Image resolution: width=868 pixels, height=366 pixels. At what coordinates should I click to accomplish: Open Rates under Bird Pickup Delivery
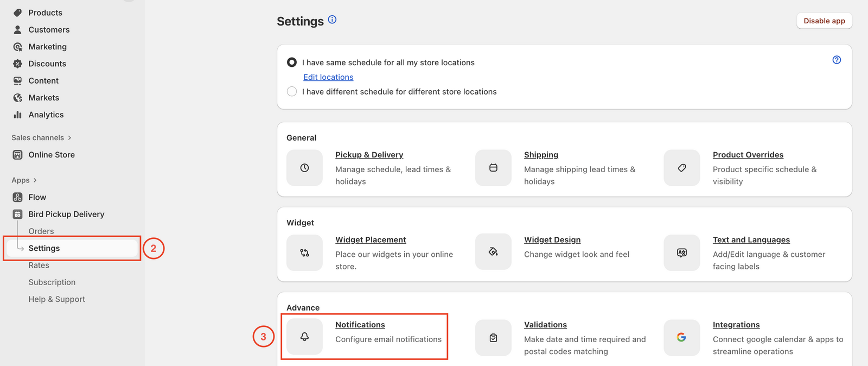click(39, 265)
